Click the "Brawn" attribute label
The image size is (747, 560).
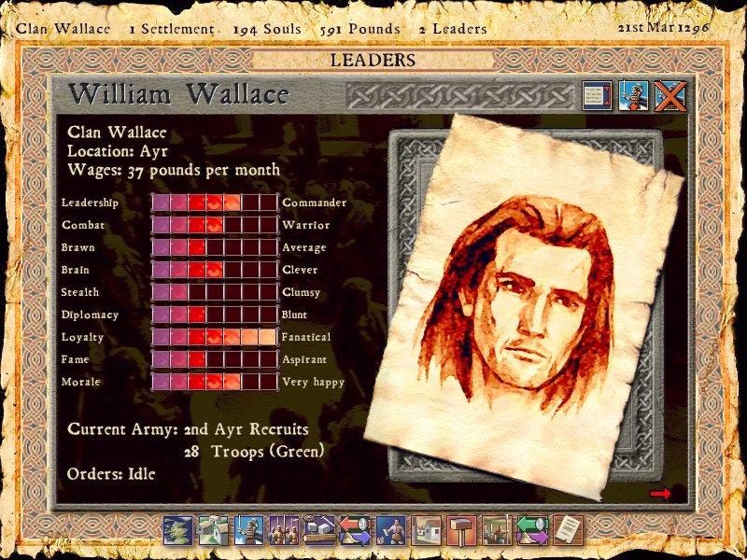coord(78,247)
